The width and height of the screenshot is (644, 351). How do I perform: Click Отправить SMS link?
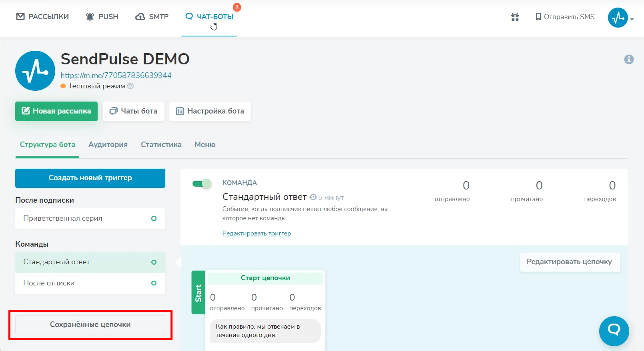(565, 17)
